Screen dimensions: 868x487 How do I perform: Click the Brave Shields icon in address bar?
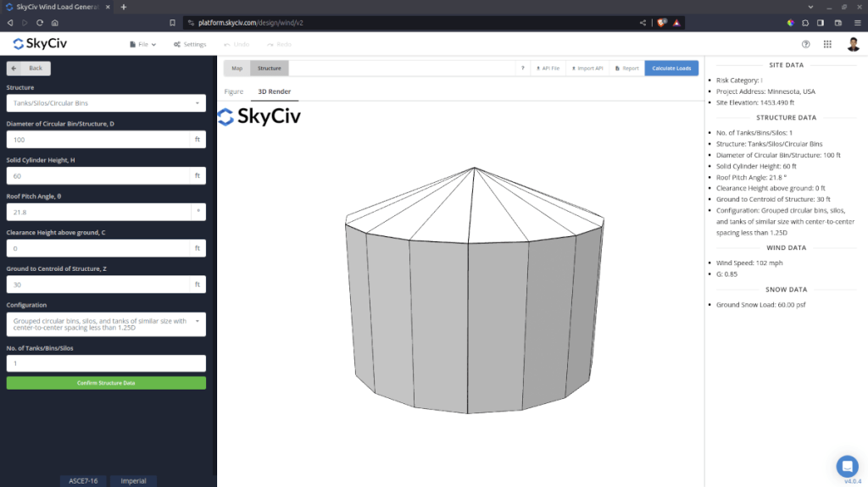663,23
